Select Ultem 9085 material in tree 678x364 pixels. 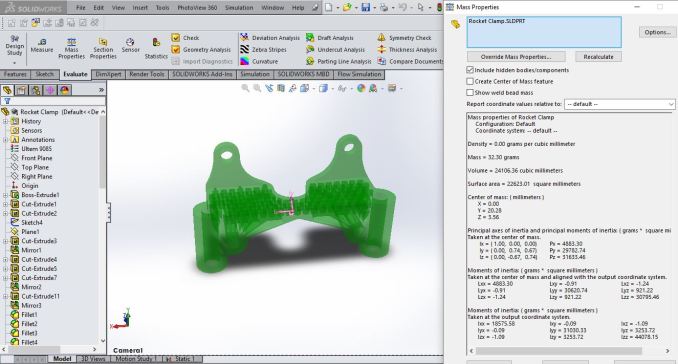click(x=36, y=149)
